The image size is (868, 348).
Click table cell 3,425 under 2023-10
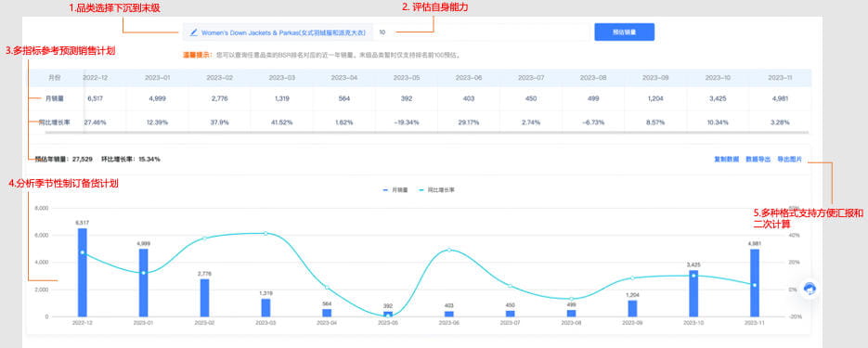[718, 99]
